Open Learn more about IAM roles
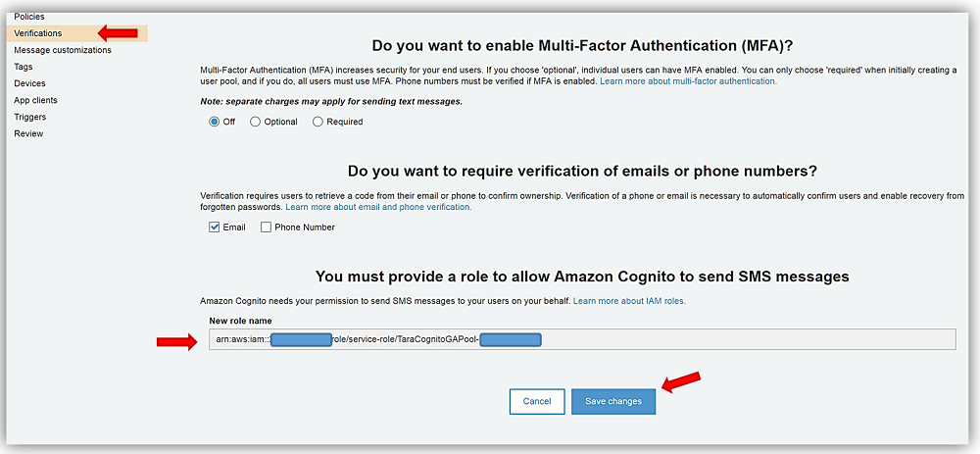The width and height of the screenshot is (980, 454). (629, 301)
